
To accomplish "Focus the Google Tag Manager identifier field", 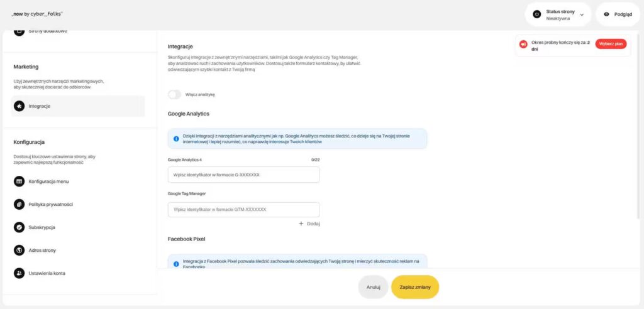I will pos(243,210).
